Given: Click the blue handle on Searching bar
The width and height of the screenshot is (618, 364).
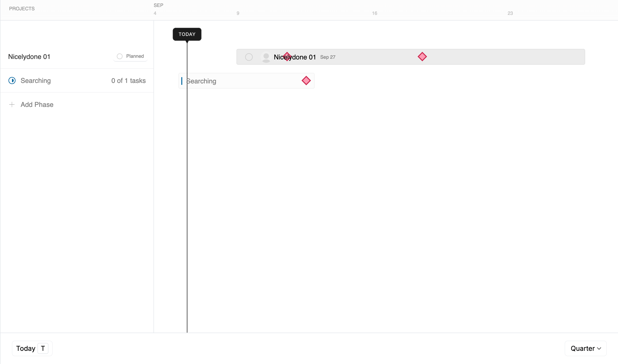Looking at the screenshot, I should pyautogui.click(x=182, y=81).
